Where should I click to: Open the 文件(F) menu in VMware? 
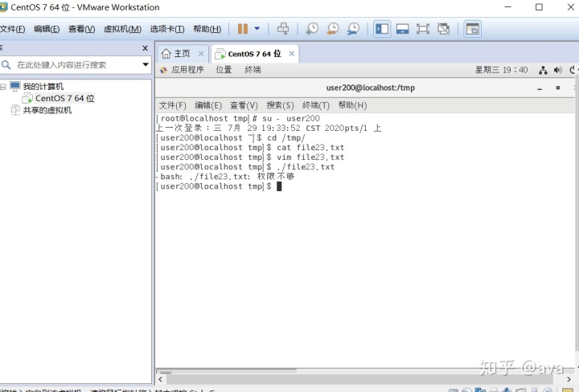coord(13,29)
